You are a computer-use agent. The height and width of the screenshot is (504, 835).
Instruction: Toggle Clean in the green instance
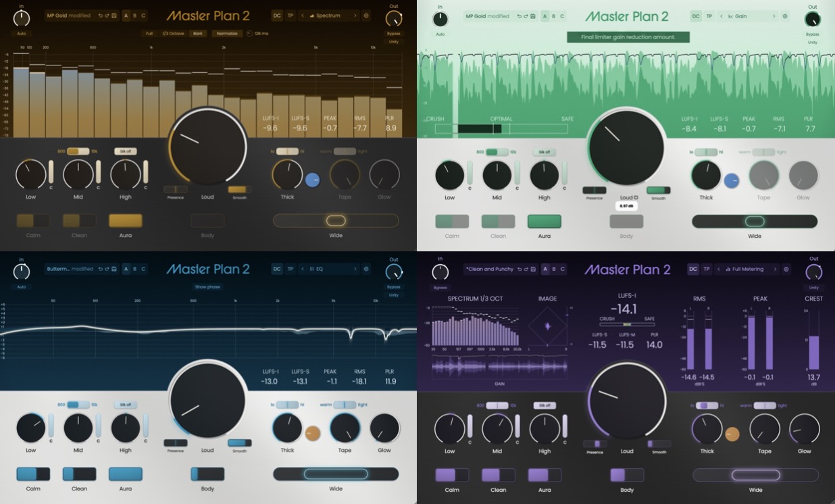(498, 221)
